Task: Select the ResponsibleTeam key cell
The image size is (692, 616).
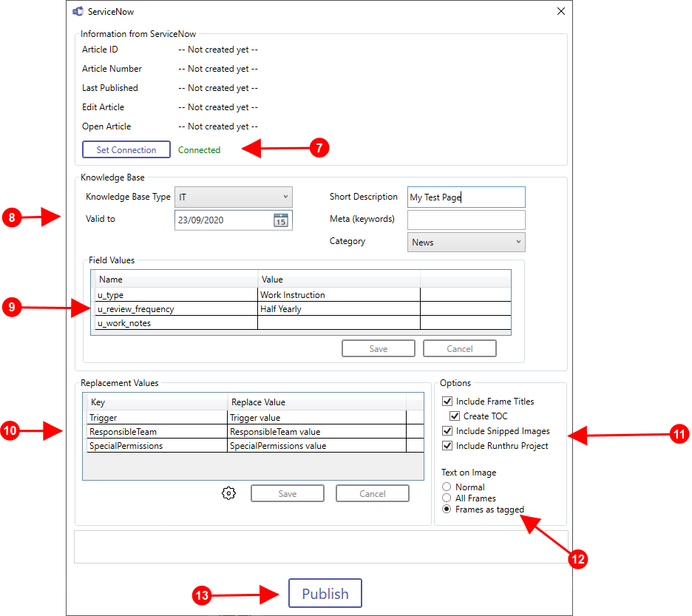Action: click(x=157, y=432)
